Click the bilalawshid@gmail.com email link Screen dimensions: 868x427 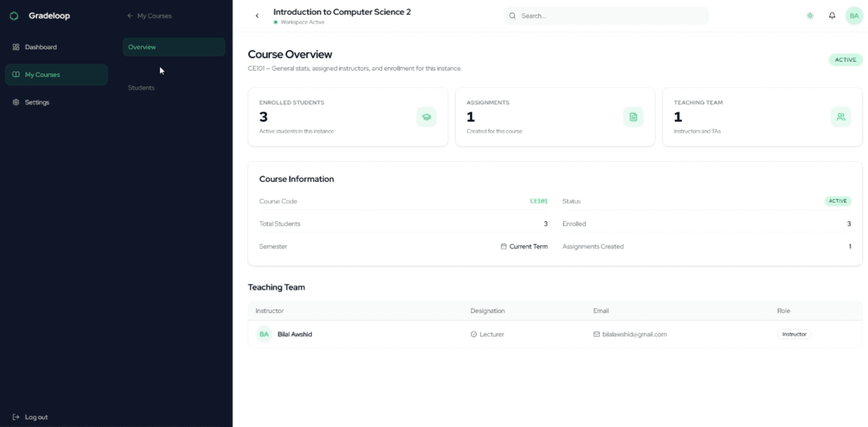(634, 335)
